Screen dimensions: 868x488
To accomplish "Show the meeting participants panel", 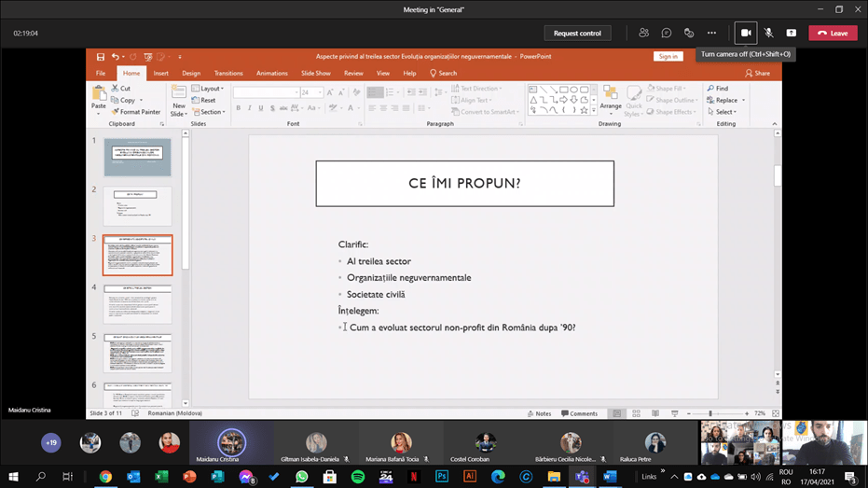I will 643,33.
